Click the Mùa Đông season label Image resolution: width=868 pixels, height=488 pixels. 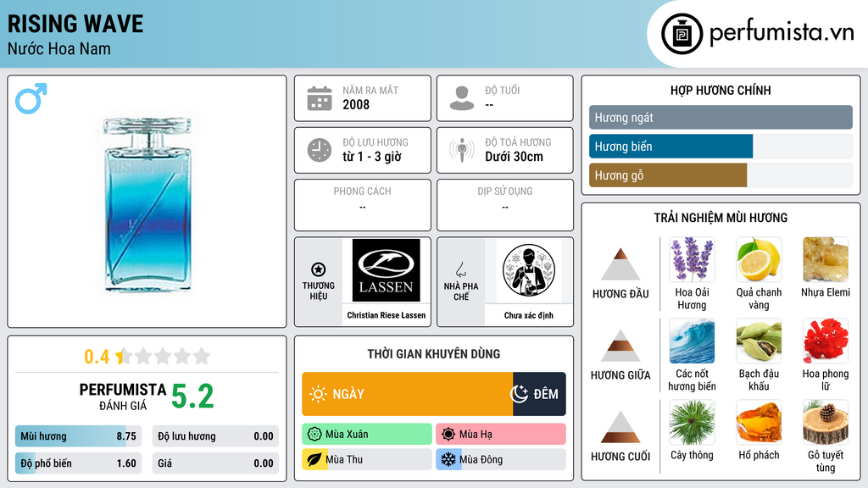point(481,459)
